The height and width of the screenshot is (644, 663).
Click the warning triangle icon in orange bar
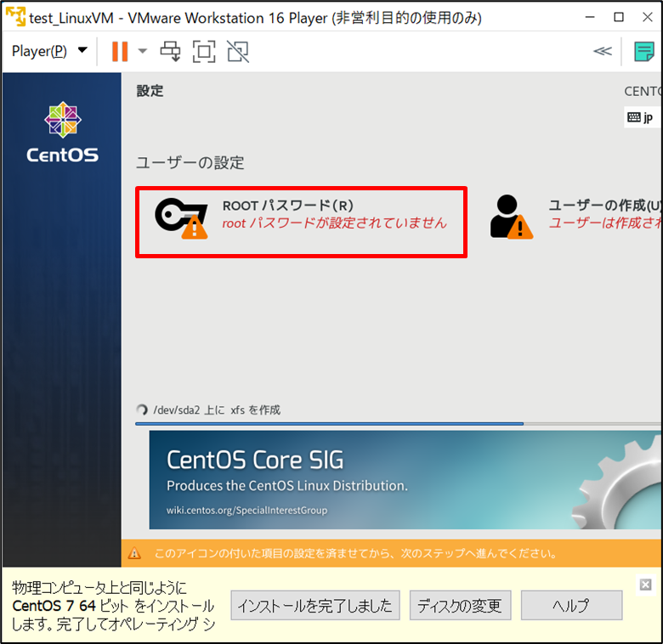tap(134, 553)
